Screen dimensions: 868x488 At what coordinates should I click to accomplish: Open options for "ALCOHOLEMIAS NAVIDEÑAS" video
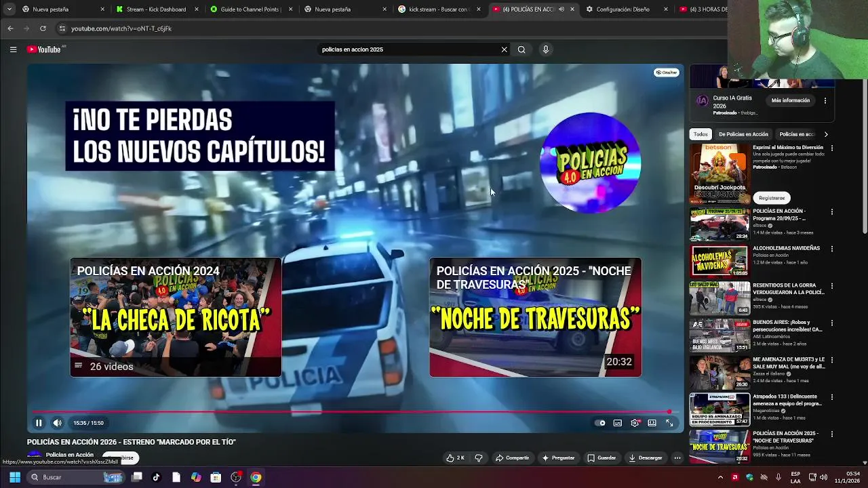(x=832, y=249)
